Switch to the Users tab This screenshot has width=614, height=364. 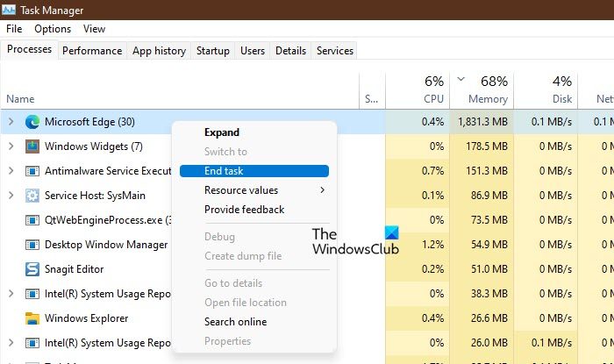[253, 51]
